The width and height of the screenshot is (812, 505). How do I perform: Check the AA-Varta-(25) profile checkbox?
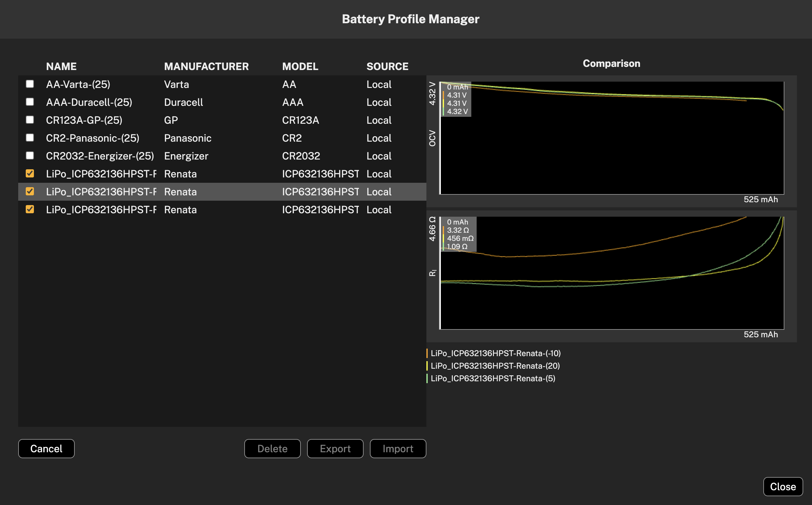pyautogui.click(x=30, y=84)
